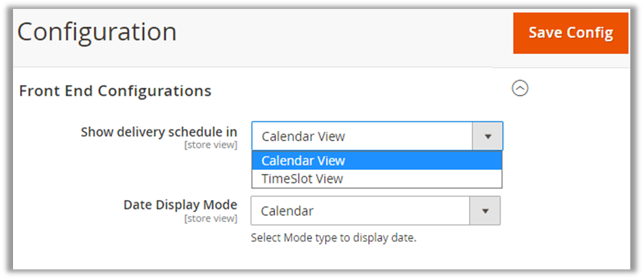Click the Configuration page title
644x279 pixels.
[x=97, y=32]
